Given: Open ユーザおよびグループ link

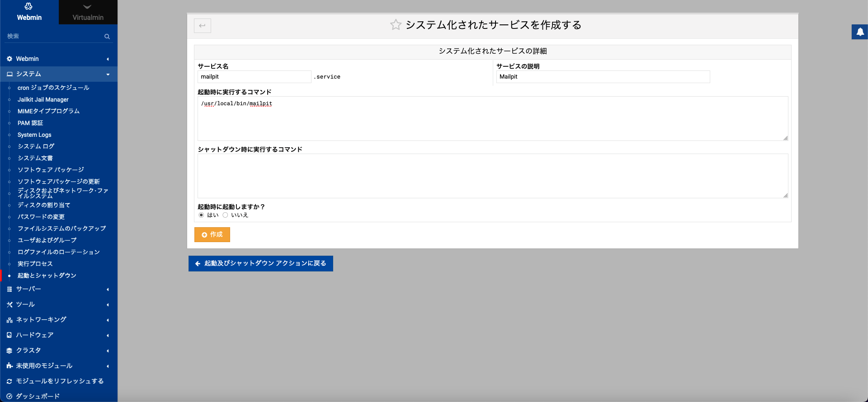Looking at the screenshot, I should click(47, 240).
